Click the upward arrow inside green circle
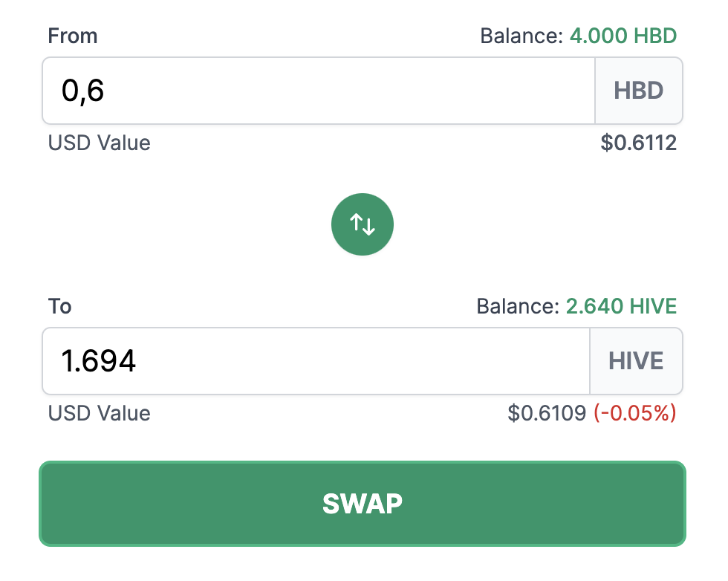 coord(356,222)
